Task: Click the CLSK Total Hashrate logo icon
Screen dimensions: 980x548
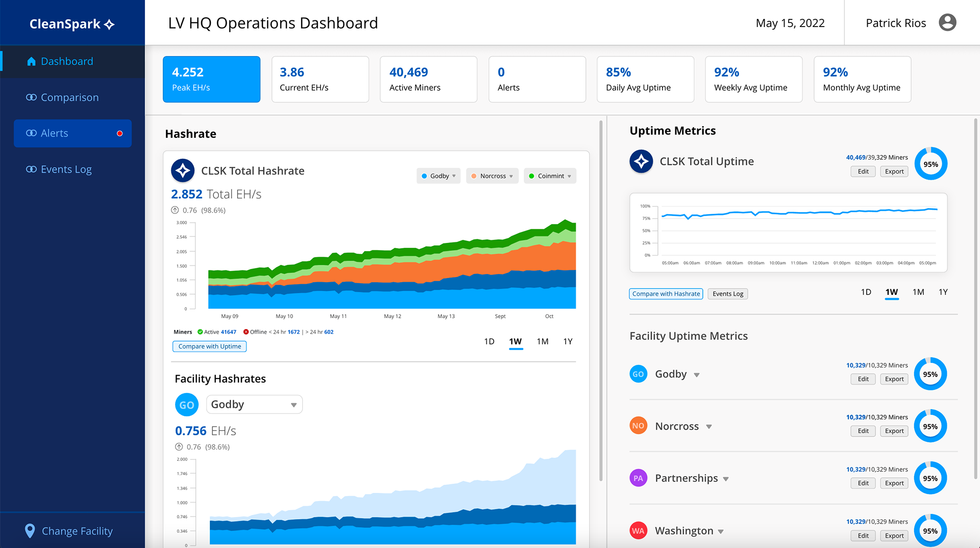Action: pyautogui.click(x=183, y=170)
